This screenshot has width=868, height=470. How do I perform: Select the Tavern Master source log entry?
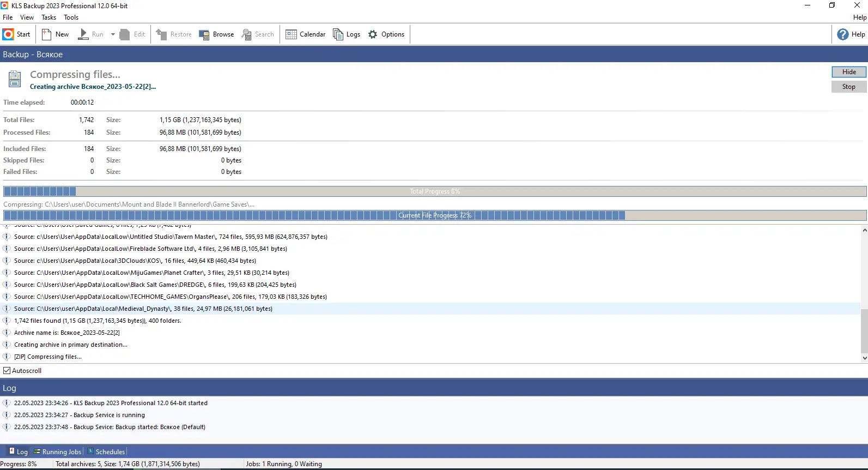(x=430, y=237)
